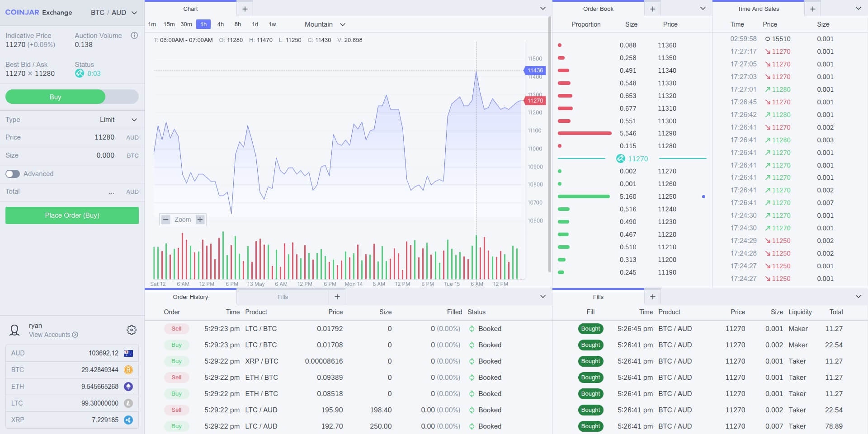Select the 1w chart interval

point(272,24)
